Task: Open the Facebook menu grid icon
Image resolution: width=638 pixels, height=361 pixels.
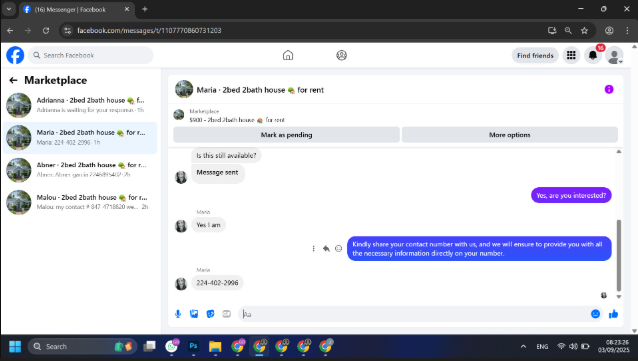Action: pos(571,55)
